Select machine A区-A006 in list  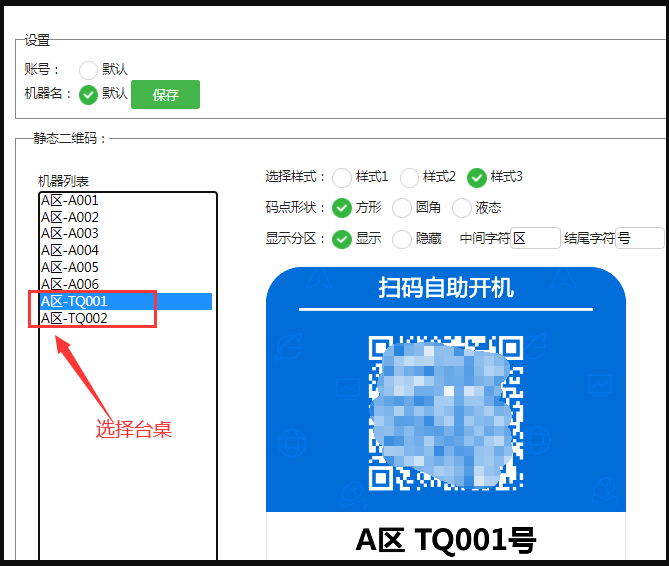[x=126, y=284]
